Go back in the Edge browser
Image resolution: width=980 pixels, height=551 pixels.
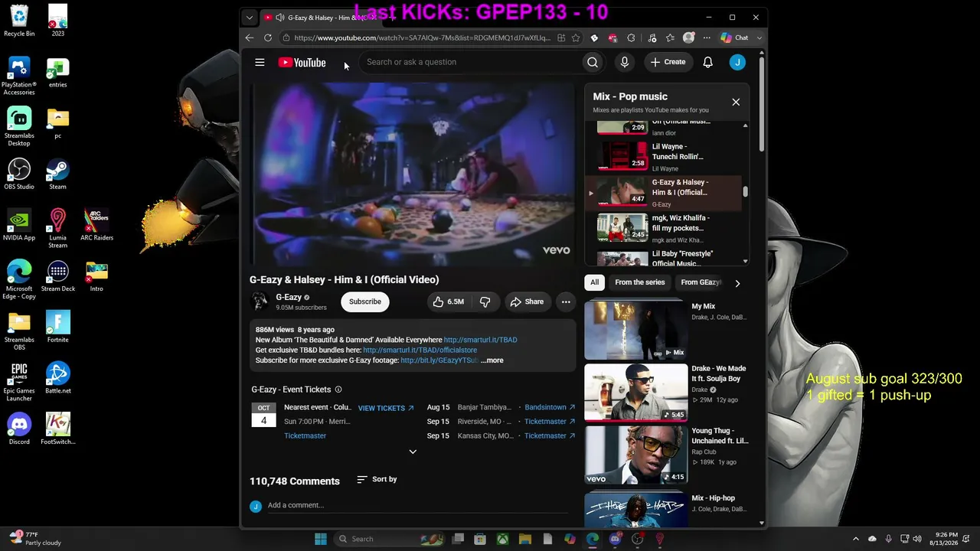pyautogui.click(x=250, y=37)
